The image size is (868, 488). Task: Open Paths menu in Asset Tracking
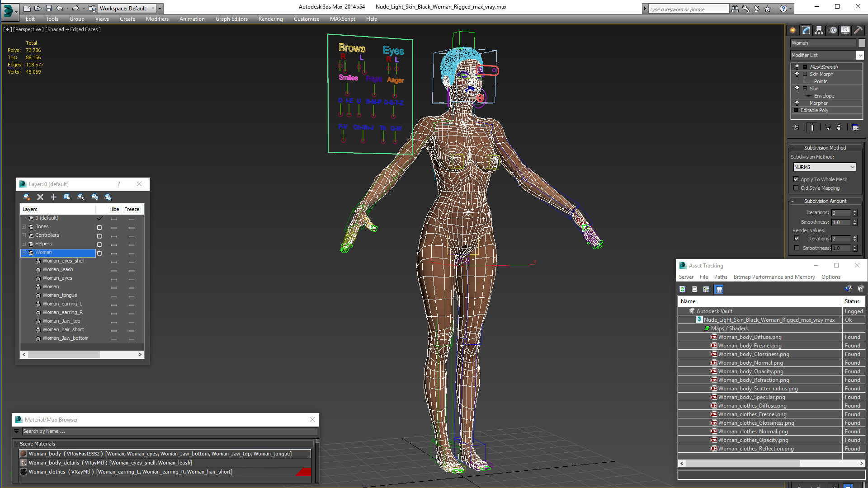[x=721, y=277]
